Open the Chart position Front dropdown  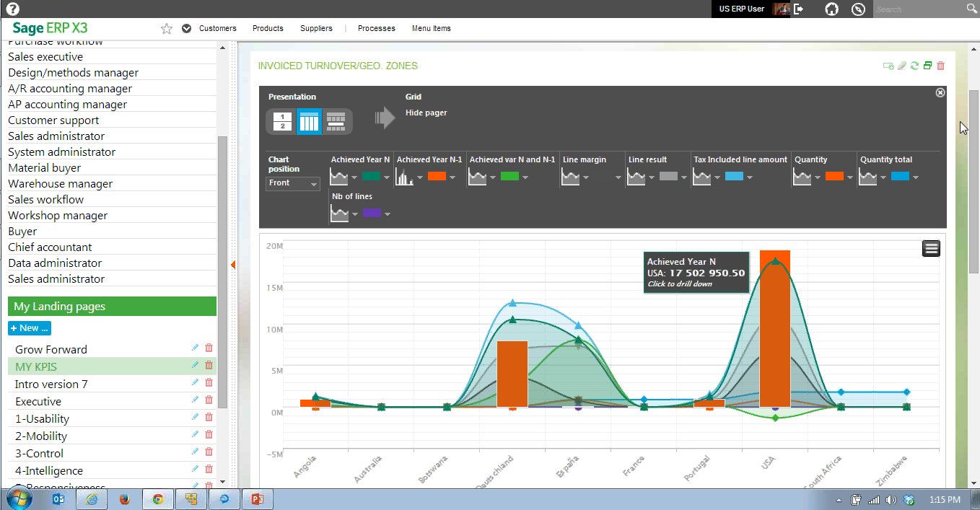click(293, 183)
